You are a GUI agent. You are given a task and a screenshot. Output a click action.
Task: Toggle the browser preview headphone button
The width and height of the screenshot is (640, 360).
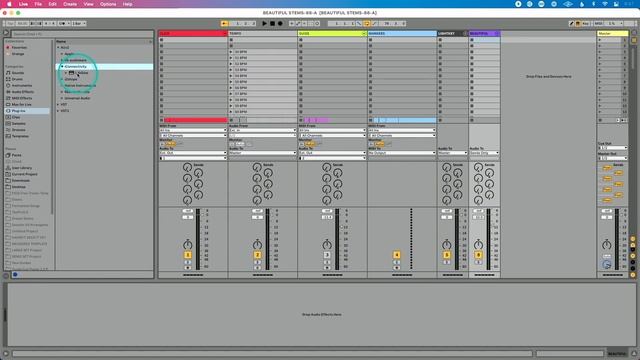click(15, 275)
